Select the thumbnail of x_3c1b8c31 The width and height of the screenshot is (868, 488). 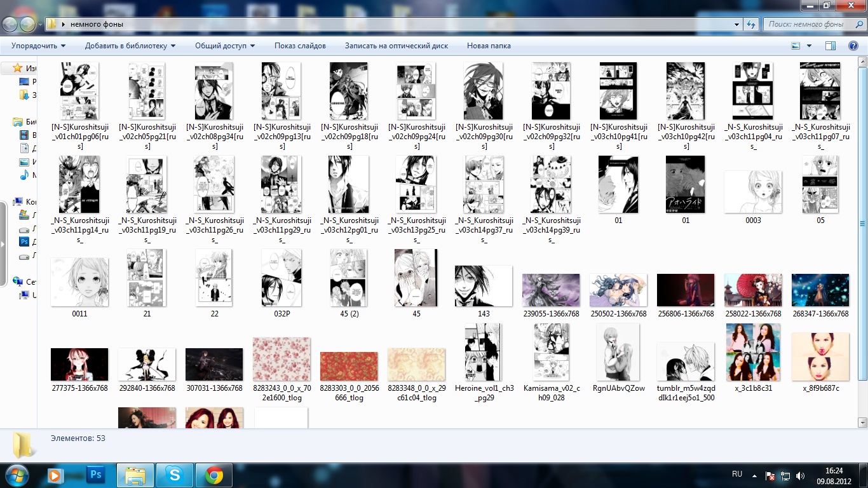753,352
